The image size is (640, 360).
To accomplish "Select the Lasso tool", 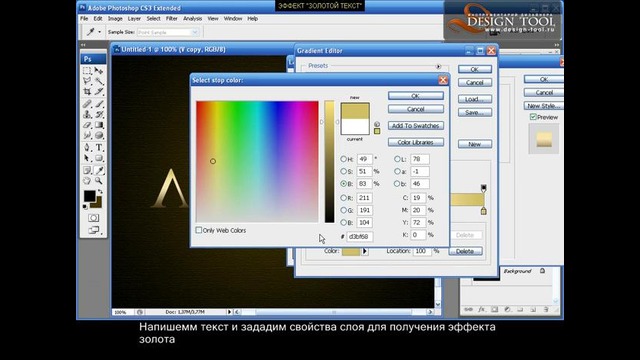I will (x=87, y=81).
